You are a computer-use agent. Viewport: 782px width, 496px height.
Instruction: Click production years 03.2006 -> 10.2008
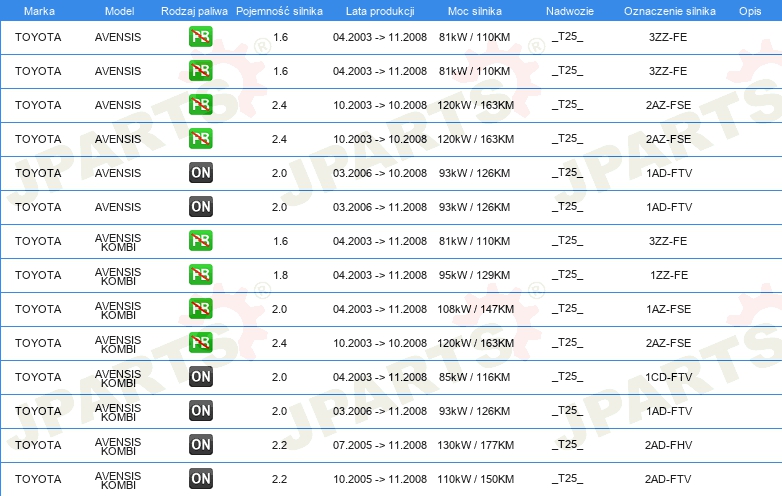click(x=380, y=173)
